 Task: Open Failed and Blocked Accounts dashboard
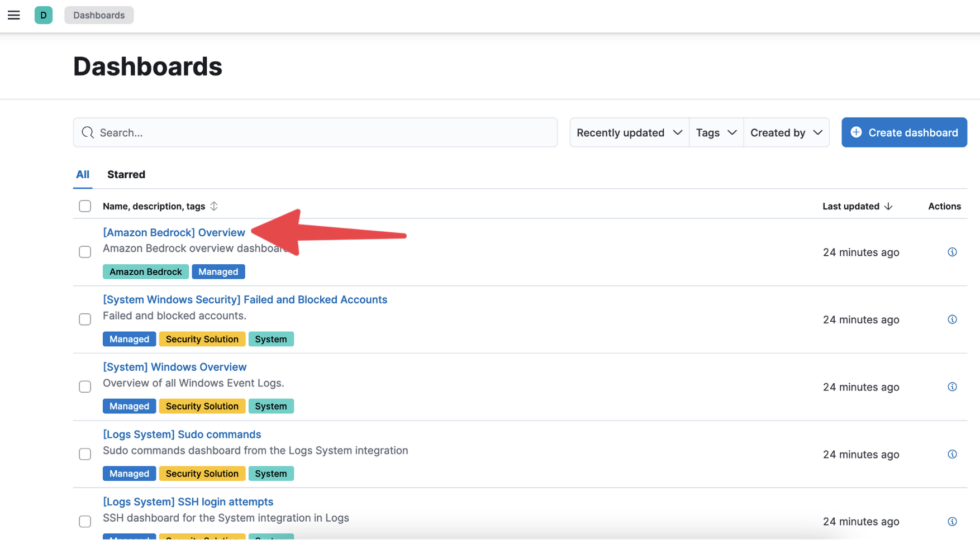[x=245, y=299]
